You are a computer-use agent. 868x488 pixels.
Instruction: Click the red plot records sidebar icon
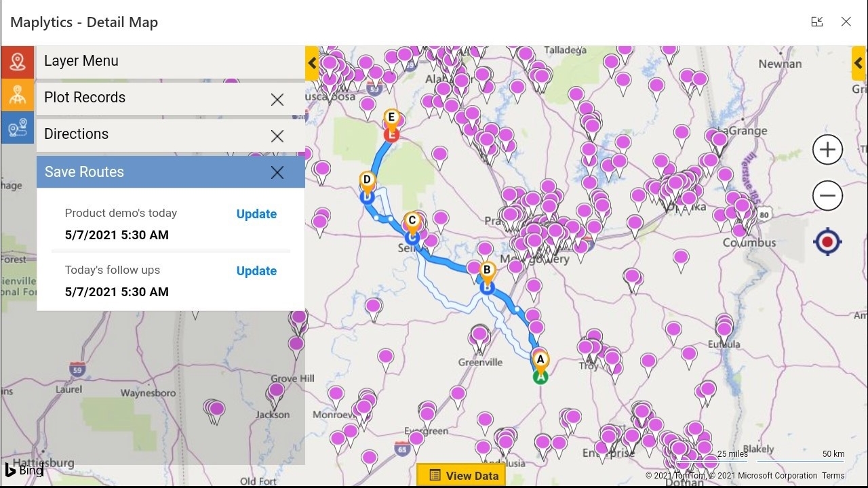point(18,62)
